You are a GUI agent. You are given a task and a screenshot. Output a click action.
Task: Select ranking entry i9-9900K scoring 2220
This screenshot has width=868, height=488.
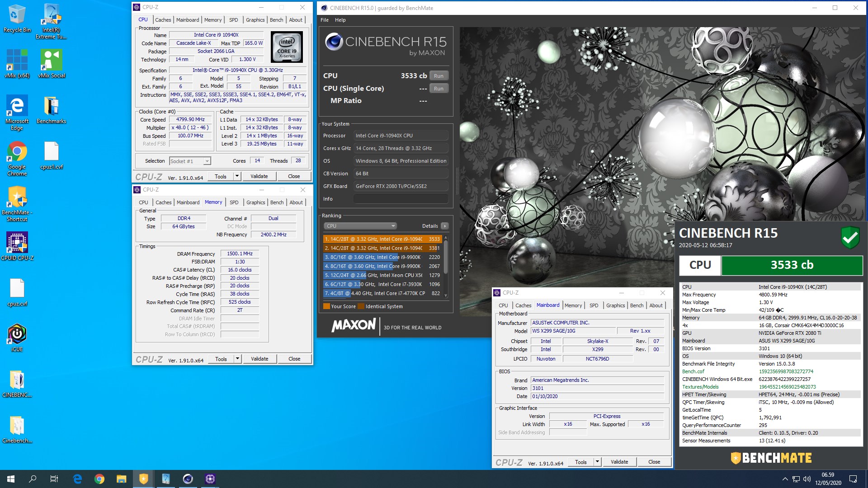click(x=382, y=257)
